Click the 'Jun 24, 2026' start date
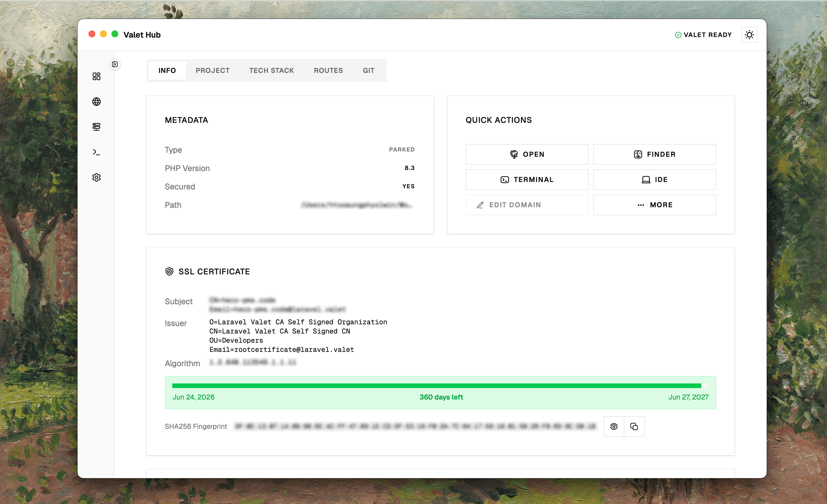This screenshot has width=827, height=504. (x=193, y=397)
